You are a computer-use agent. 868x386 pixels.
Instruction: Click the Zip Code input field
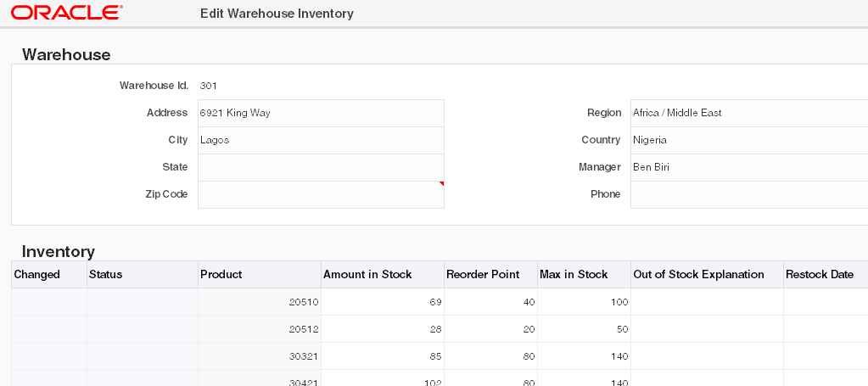tap(321, 194)
